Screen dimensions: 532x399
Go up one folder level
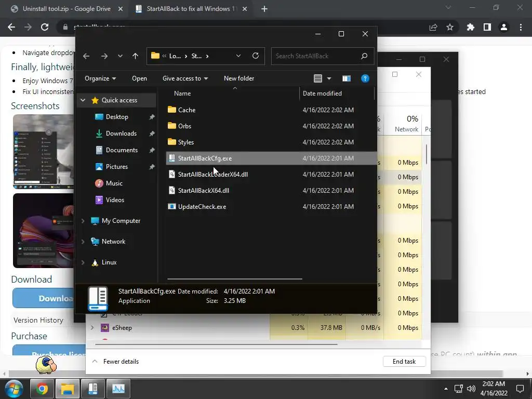click(x=135, y=56)
